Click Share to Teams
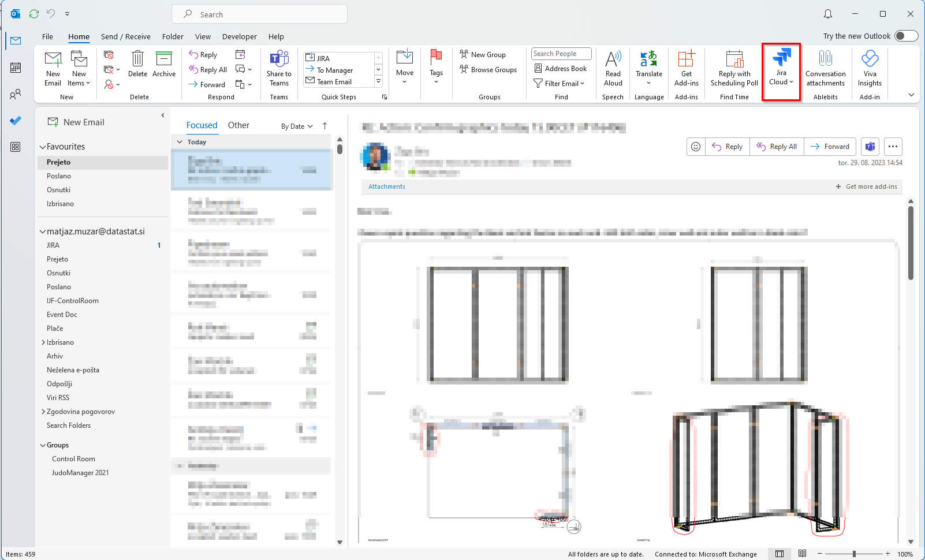 [279, 68]
